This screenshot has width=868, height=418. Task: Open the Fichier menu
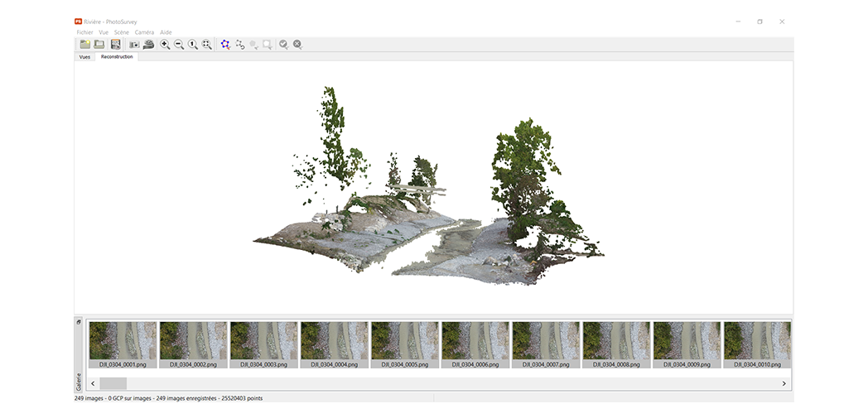point(84,32)
